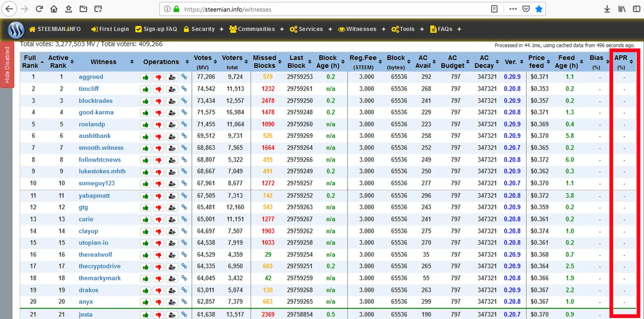Open witness blocktrades link
This screenshot has height=319, width=644.
pos(96,101)
